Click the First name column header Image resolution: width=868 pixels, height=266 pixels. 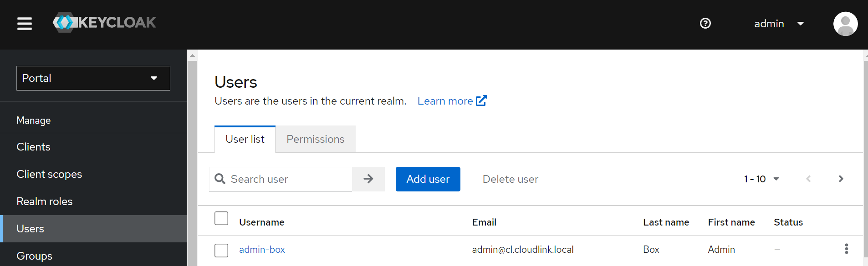click(x=731, y=222)
